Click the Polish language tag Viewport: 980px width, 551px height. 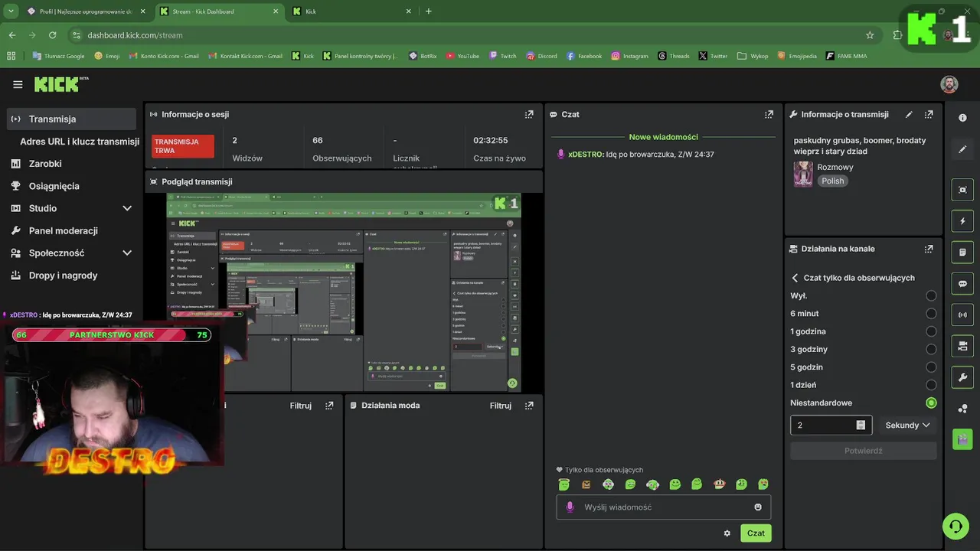point(833,181)
